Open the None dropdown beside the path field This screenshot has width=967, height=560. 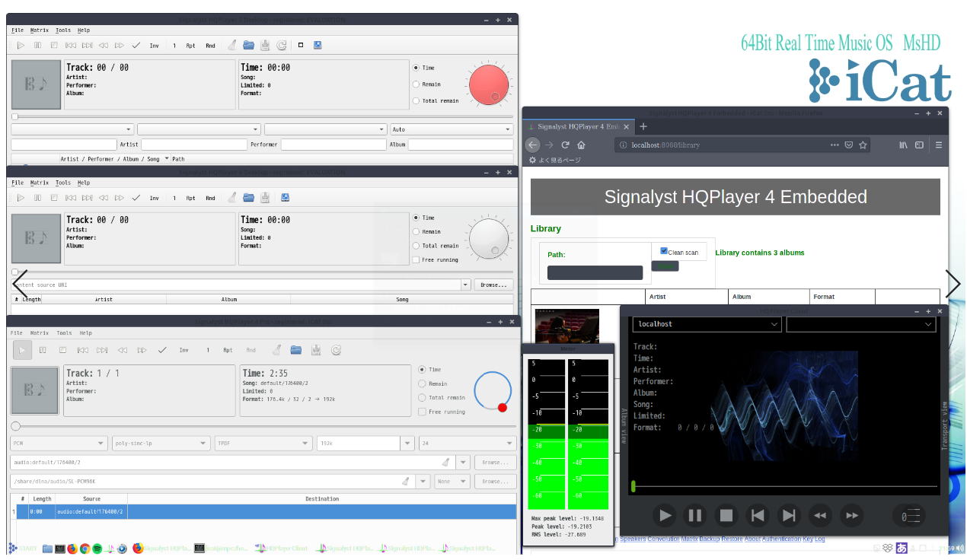tap(452, 481)
